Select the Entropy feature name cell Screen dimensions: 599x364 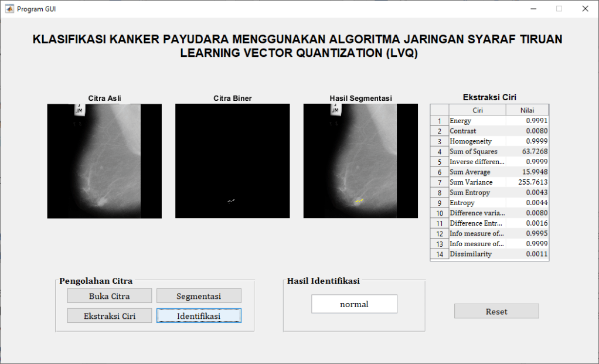pyautogui.click(x=477, y=203)
